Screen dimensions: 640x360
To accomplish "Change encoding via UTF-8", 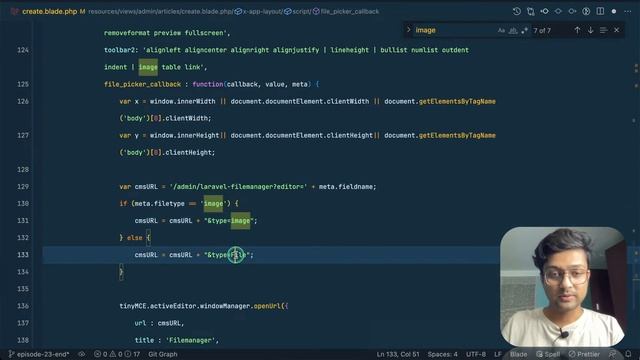I will click(x=476, y=354).
